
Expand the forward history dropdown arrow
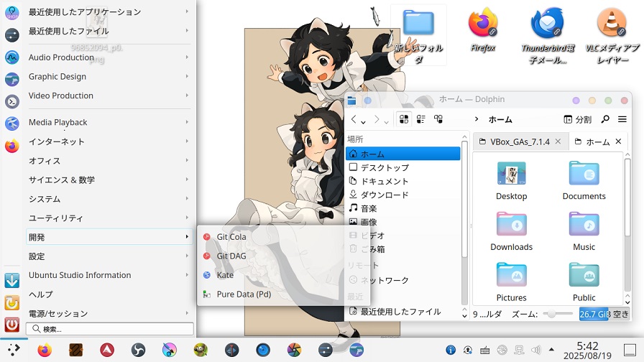tap(386, 122)
